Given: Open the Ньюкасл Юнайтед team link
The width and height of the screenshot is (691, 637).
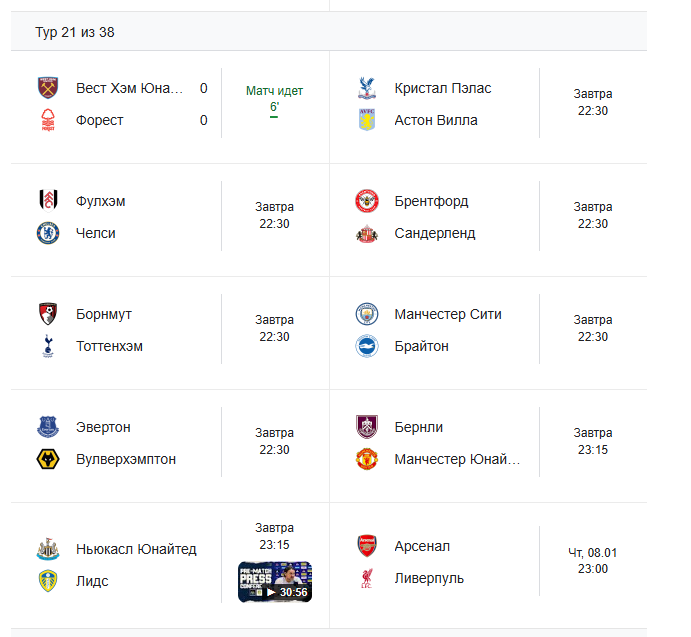Looking at the screenshot, I should coord(136,549).
